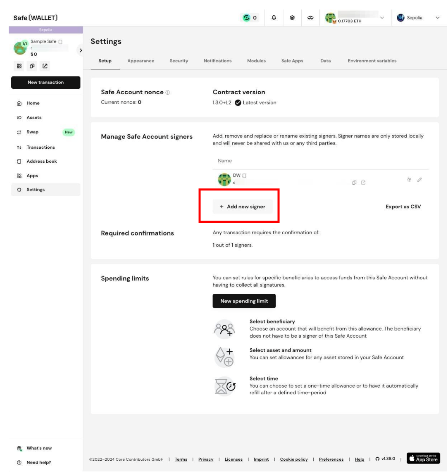Expand the connected wallet account dropdown
This screenshot has width=448, height=476.
click(x=382, y=18)
